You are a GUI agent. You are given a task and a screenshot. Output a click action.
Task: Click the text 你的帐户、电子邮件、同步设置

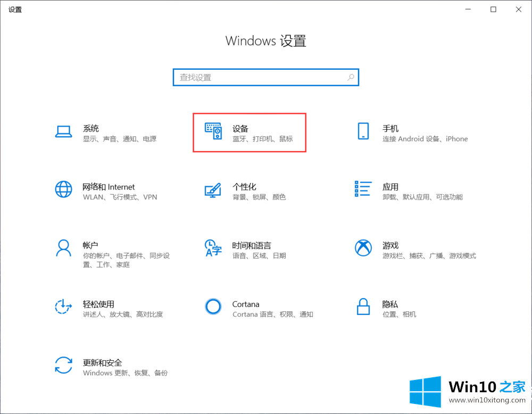[126, 260]
